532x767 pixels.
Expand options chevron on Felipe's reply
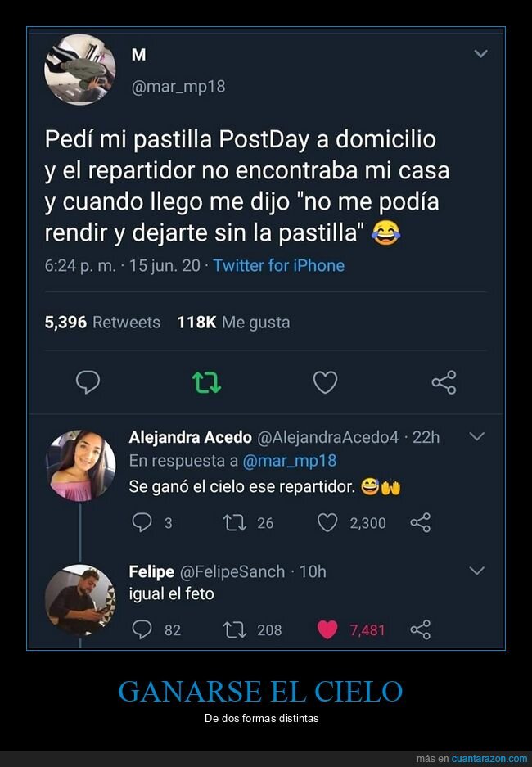tap(477, 571)
